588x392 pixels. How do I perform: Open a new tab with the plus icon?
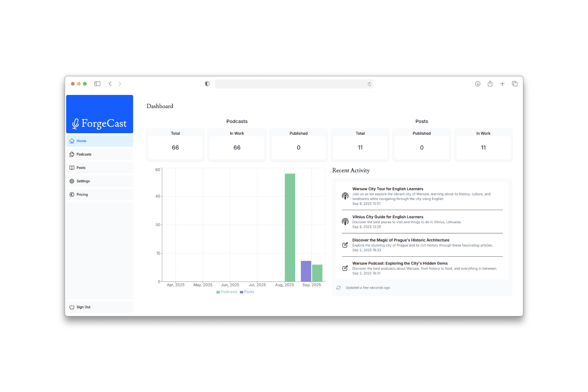tap(502, 84)
